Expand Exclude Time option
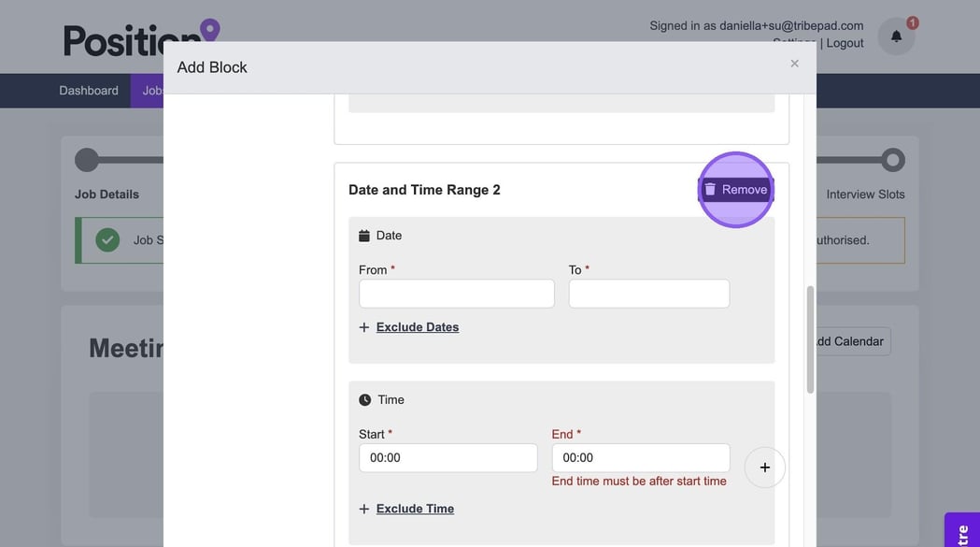Screen dimensions: 980x547 (415, 509)
